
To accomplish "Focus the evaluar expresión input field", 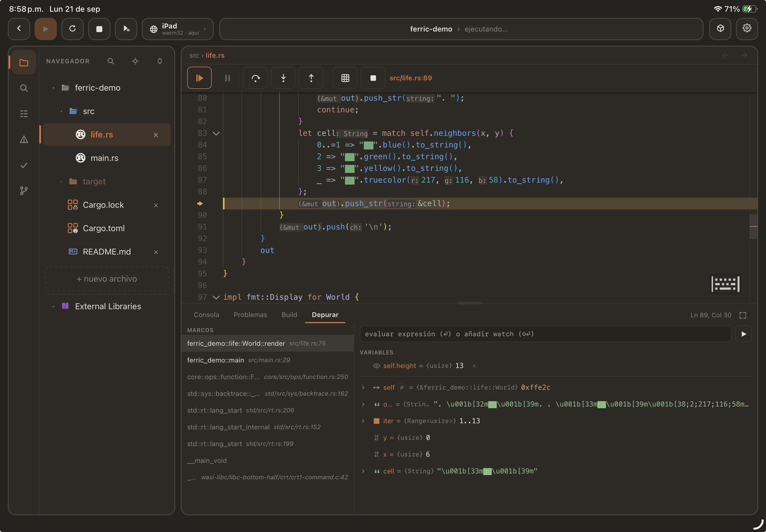I will (x=545, y=334).
